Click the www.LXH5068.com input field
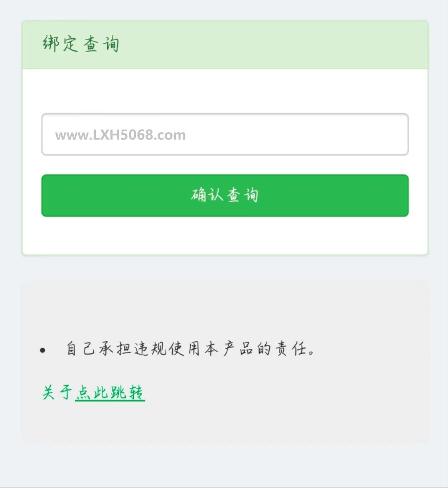The image size is (448, 488). (225, 135)
